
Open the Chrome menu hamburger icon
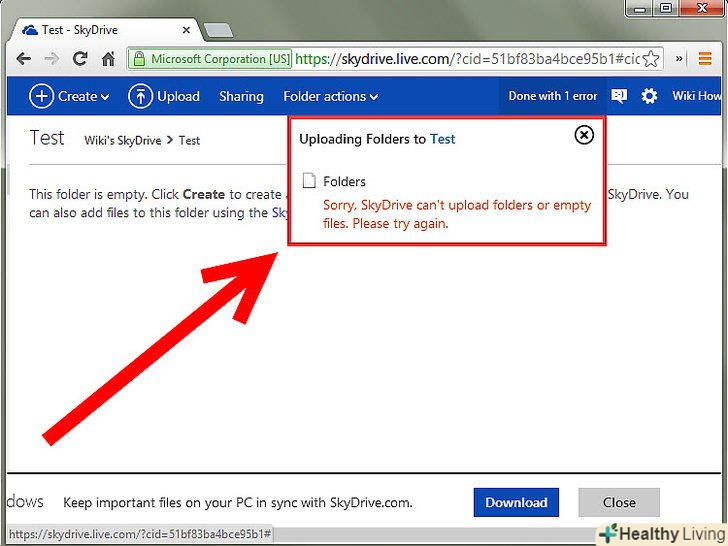[x=705, y=59]
